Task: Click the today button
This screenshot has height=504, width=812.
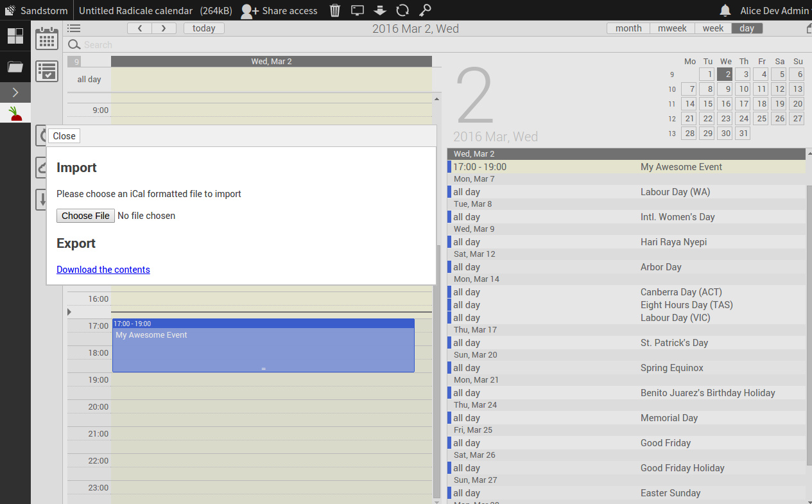Action: 204,28
